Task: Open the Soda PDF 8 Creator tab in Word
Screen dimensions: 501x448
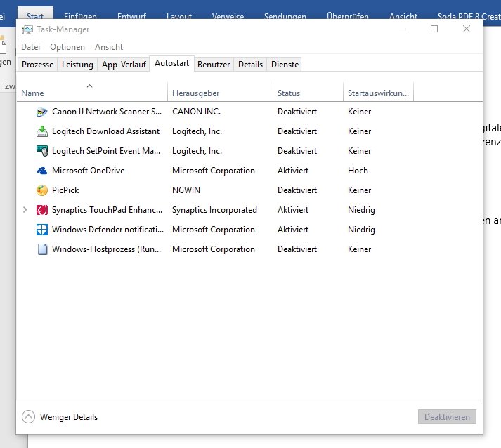Action: pos(469,15)
